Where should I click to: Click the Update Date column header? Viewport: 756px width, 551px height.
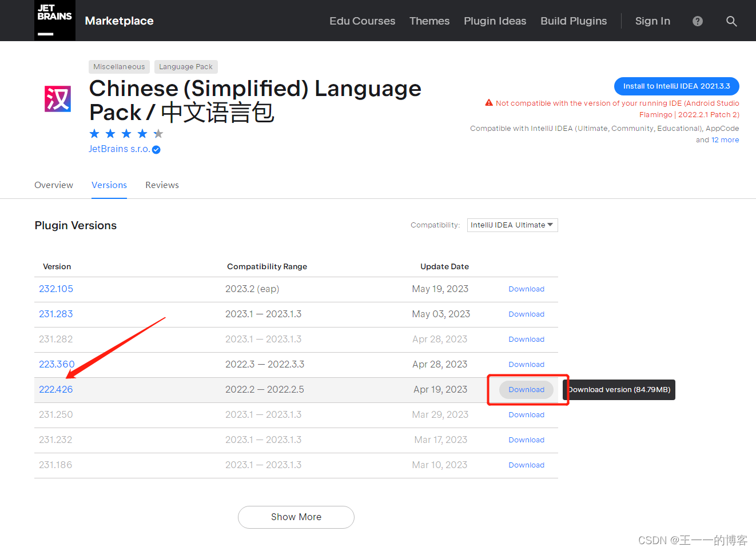(445, 267)
